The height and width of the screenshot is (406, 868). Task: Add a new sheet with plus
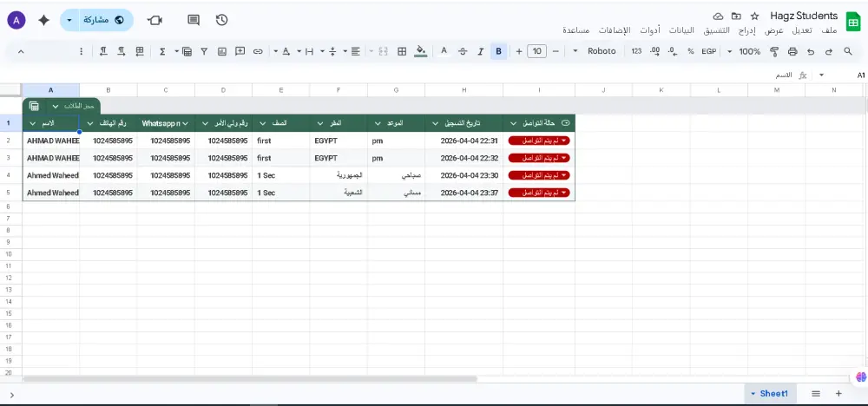[838, 393]
